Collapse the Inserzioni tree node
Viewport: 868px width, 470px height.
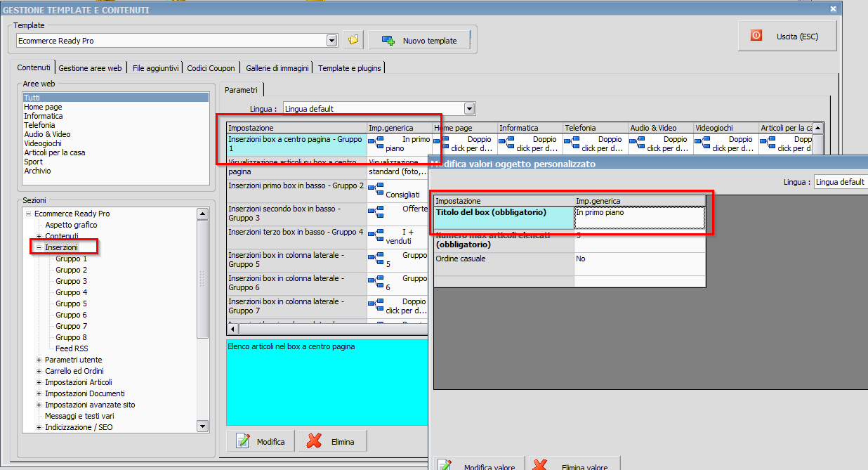[39, 247]
